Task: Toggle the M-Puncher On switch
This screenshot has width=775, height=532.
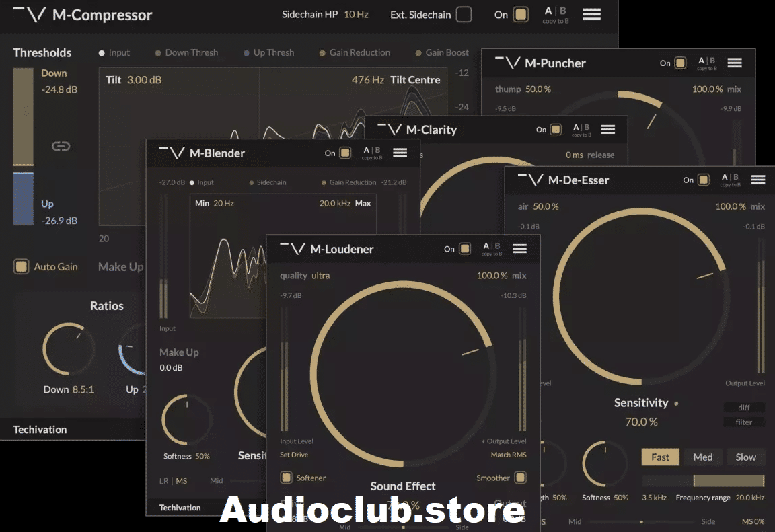Action: point(680,63)
